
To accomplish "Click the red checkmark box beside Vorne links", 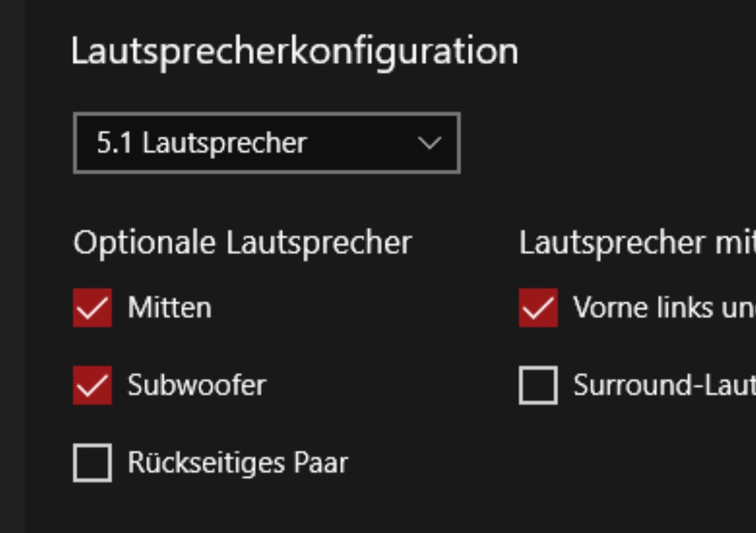I will pyautogui.click(x=538, y=308).
